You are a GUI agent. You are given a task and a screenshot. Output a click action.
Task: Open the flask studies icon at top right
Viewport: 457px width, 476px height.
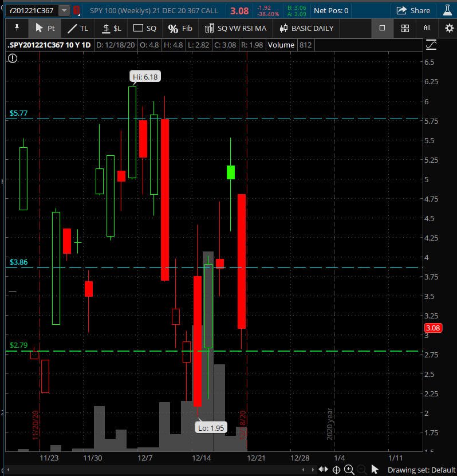(448, 10)
